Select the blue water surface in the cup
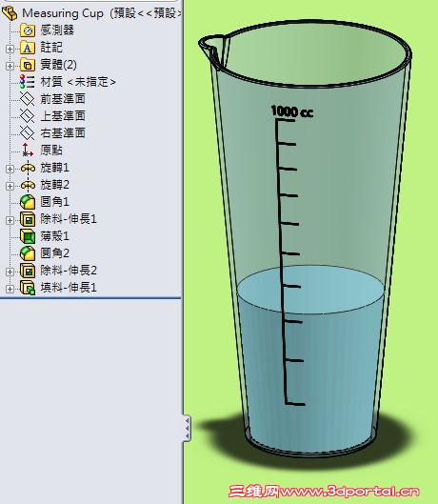Viewport: 438px width, 504px height. (x=310, y=290)
